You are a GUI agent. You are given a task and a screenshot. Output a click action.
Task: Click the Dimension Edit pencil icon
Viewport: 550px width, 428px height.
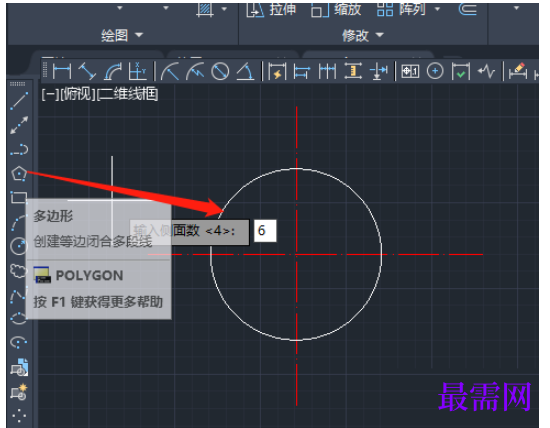click(518, 71)
